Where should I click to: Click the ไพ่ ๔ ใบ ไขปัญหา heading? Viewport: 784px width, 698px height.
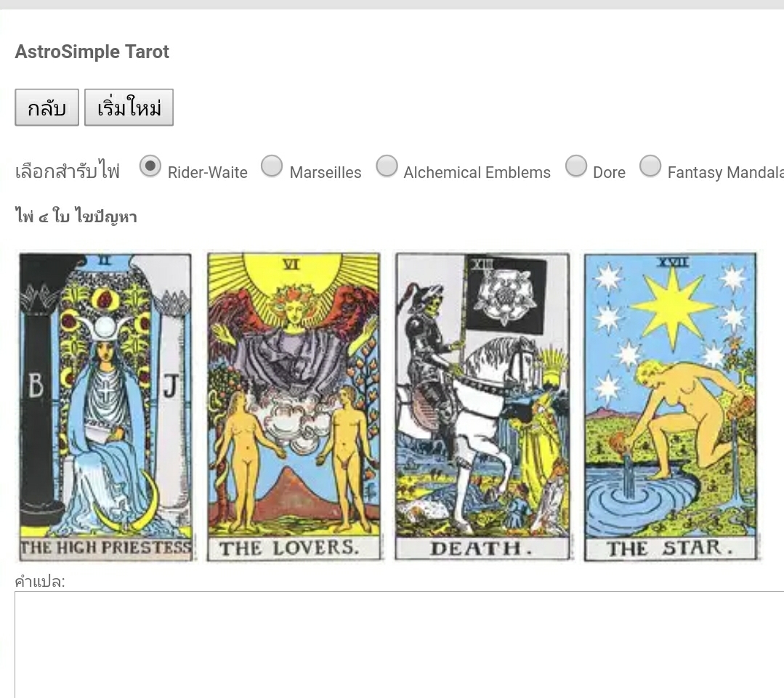pos(76,216)
